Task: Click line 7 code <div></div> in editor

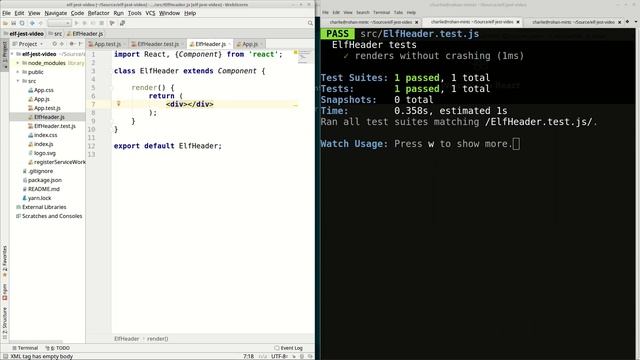Action: pos(190,104)
